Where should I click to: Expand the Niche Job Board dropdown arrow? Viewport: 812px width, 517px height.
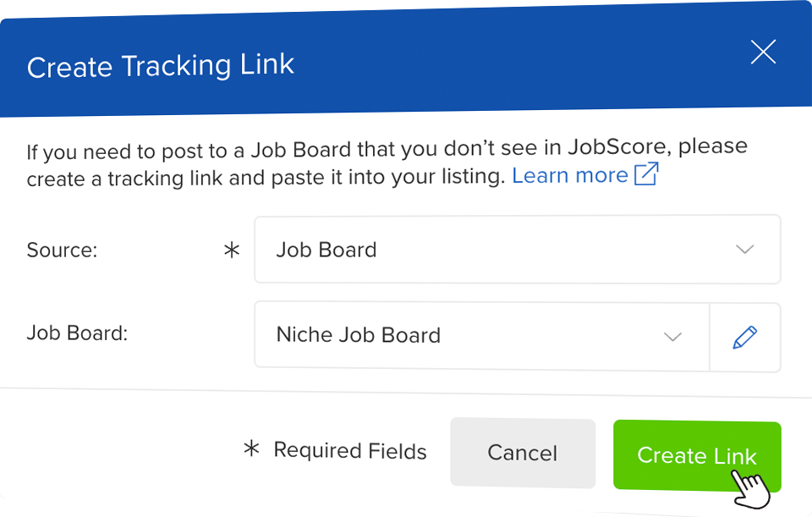point(672,337)
